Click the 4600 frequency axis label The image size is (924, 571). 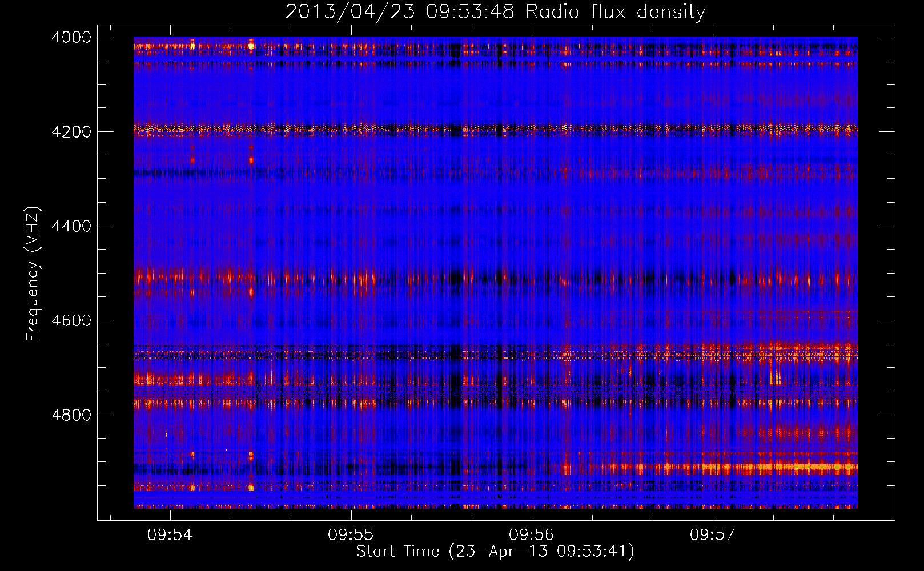[71, 320]
